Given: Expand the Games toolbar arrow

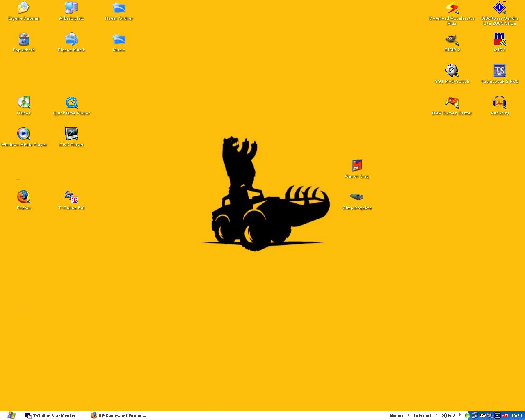Looking at the screenshot, I should click(409, 415).
